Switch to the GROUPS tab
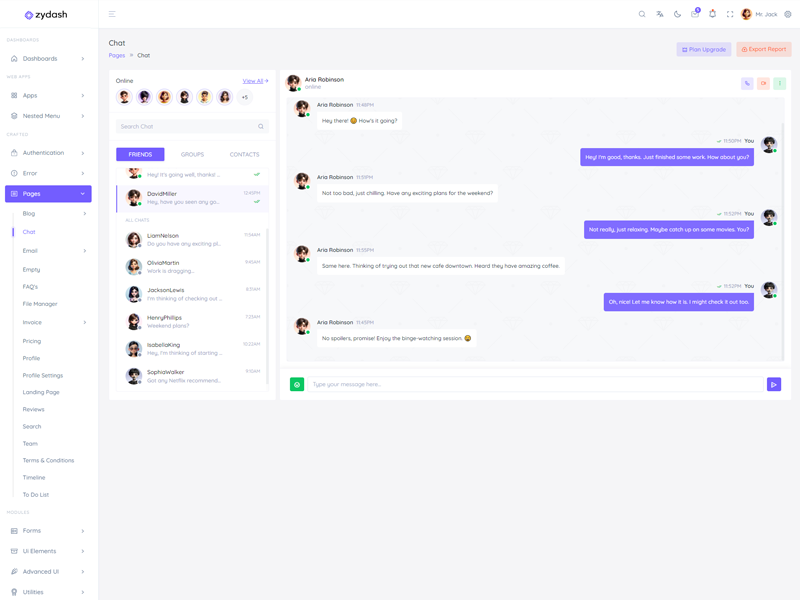The image size is (800, 600). 192,155
